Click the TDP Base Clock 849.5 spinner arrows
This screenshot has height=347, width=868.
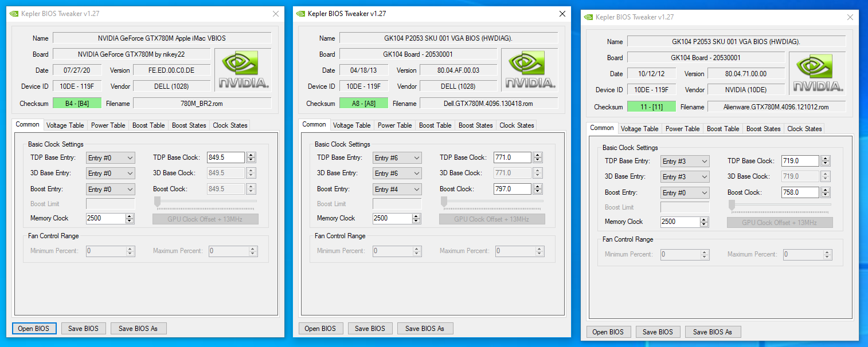251,157
